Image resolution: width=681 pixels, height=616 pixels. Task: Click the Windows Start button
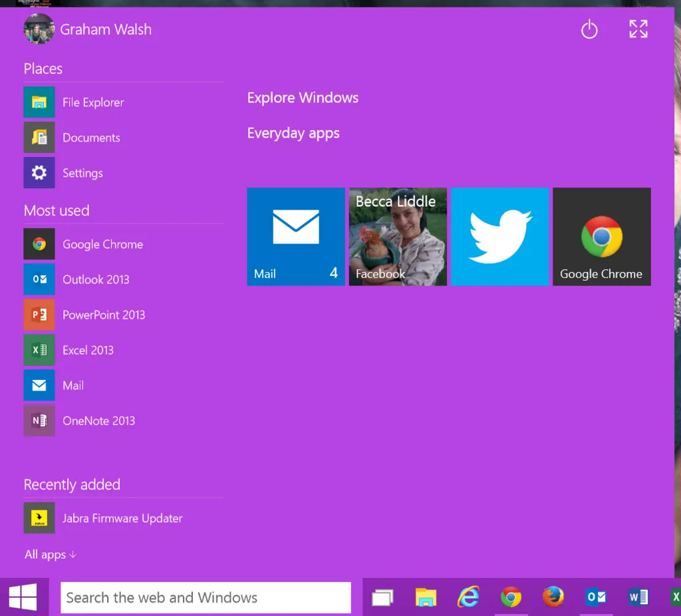point(23,597)
